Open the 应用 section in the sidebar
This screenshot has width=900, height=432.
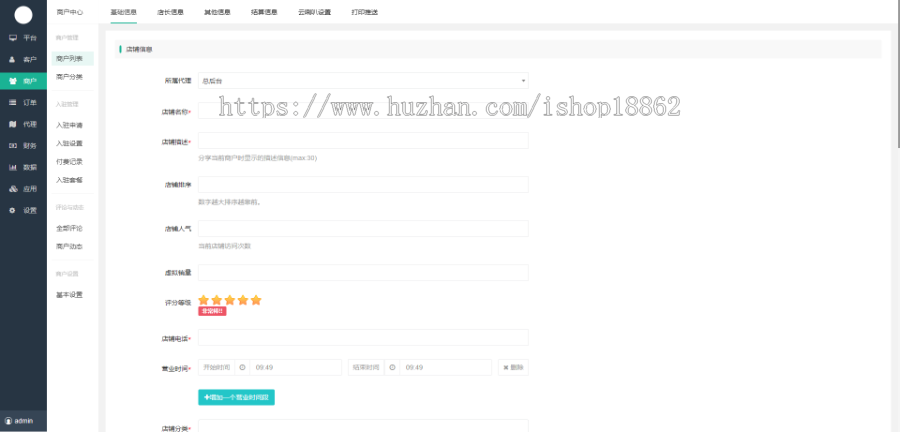(x=24, y=189)
